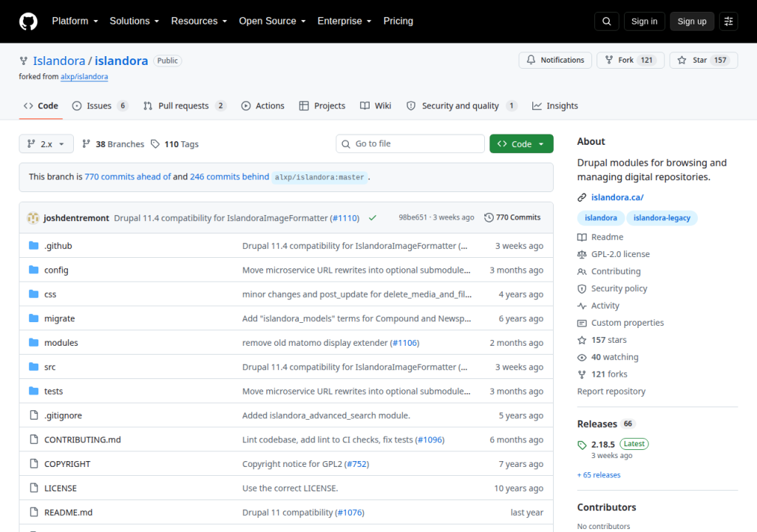The width and height of the screenshot is (757, 532).
Task: Open pull request #1110 link in commit message
Action: [x=345, y=218]
